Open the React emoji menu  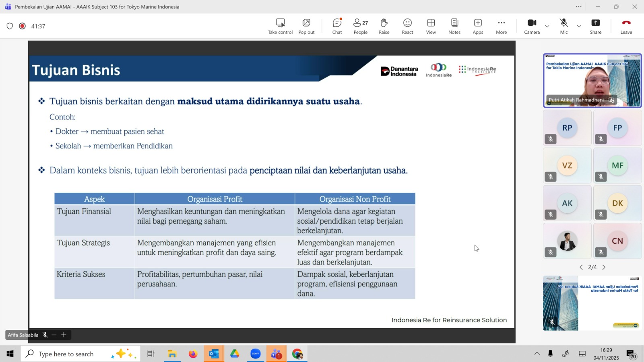pyautogui.click(x=407, y=26)
